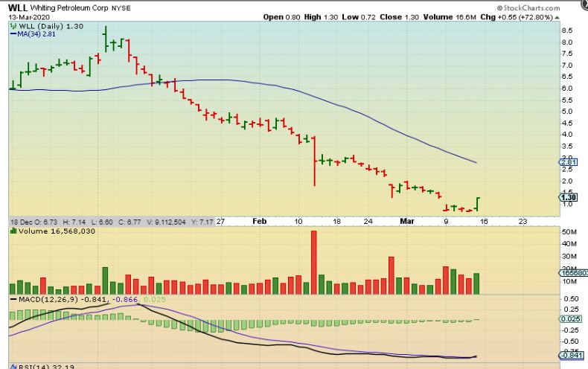Click the Open 0.80 value
The height and width of the screenshot is (369, 588).
281,17
